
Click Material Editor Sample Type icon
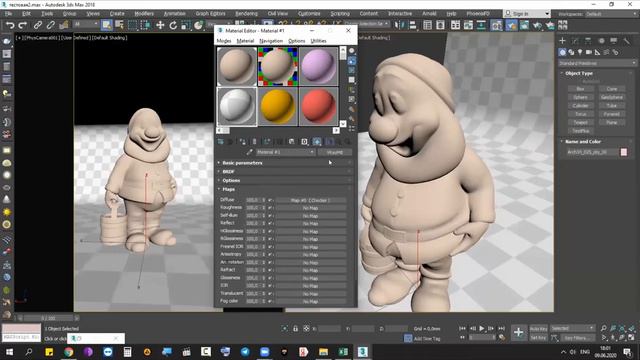pyautogui.click(x=351, y=51)
